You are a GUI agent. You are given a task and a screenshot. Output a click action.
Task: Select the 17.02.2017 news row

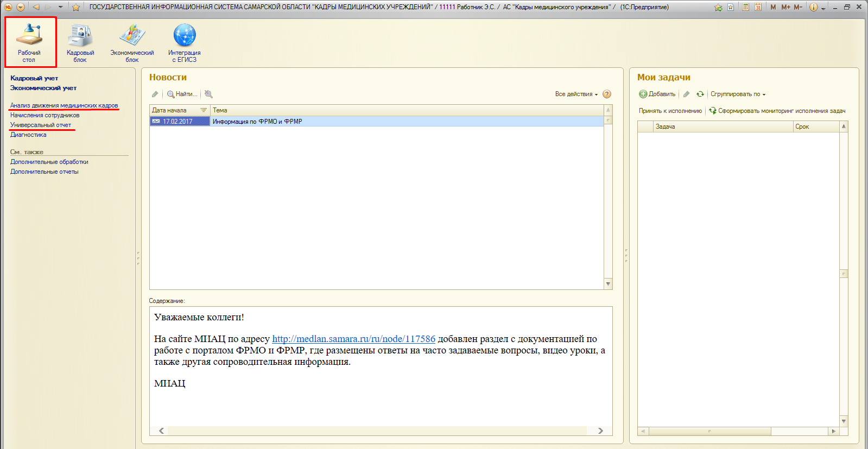tap(178, 122)
